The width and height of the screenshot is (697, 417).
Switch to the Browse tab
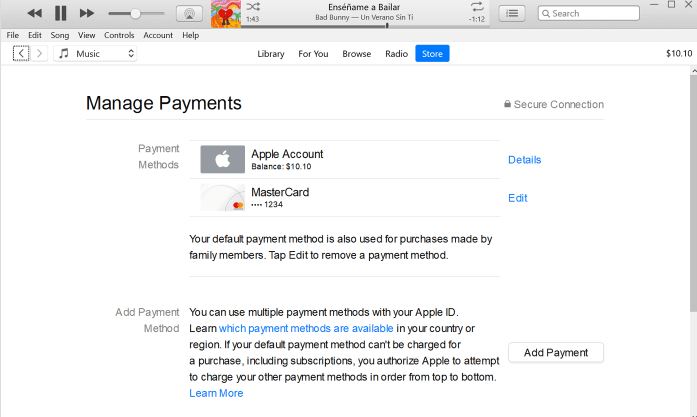click(357, 54)
